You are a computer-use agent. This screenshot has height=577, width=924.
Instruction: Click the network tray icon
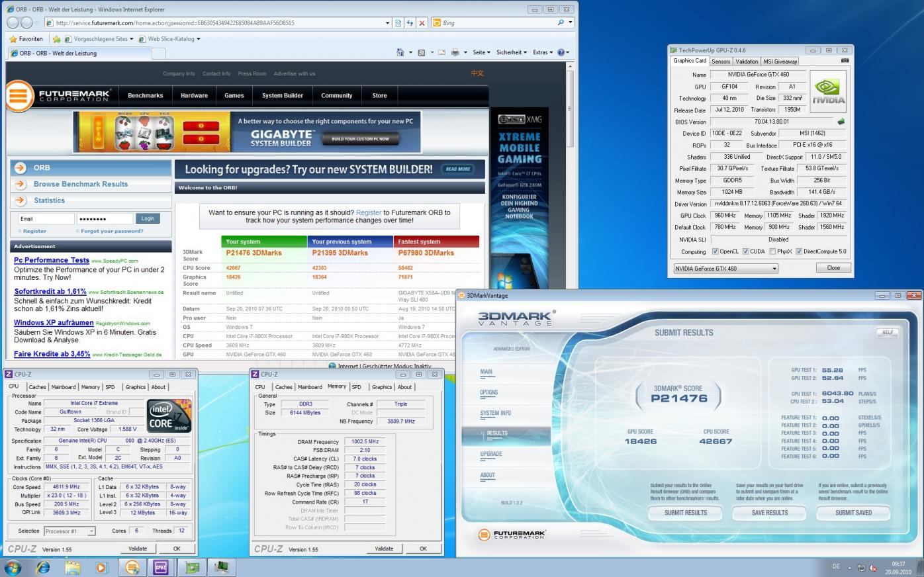(861, 568)
